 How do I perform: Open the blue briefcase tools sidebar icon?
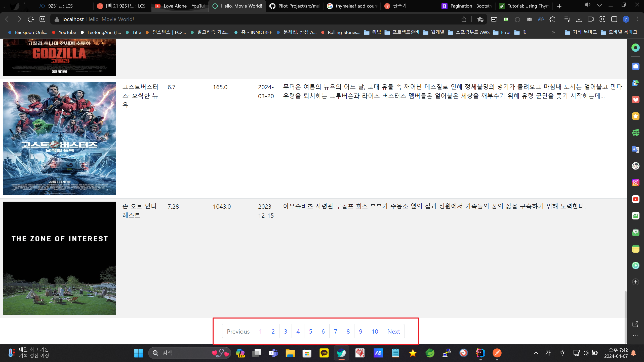tap(635, 66)
